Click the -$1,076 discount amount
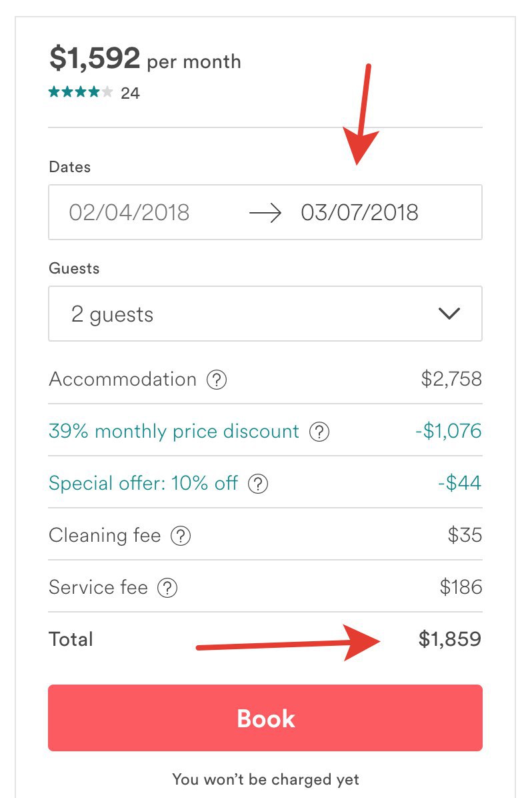 click(x=448, y=431)
